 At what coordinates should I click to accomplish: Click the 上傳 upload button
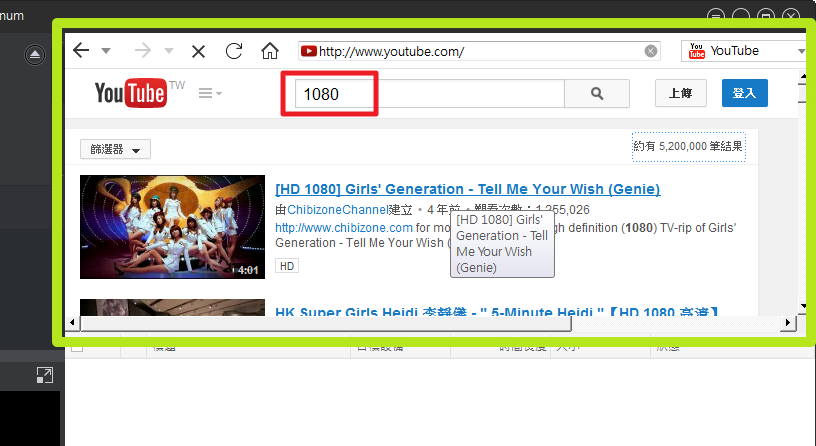point(680,94)
